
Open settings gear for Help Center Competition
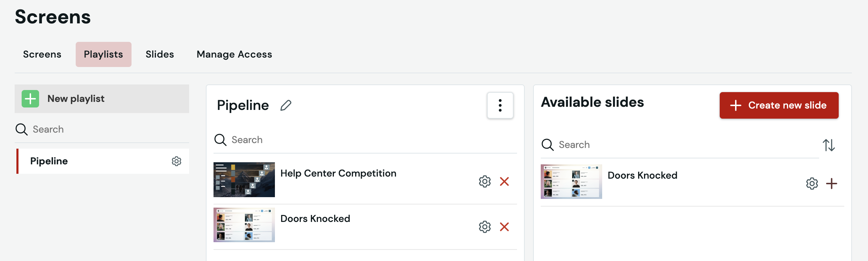point(485,181)
